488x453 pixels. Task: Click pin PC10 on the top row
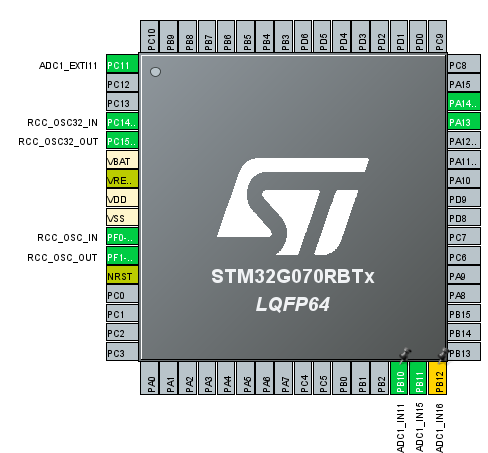tap(150, 37)
